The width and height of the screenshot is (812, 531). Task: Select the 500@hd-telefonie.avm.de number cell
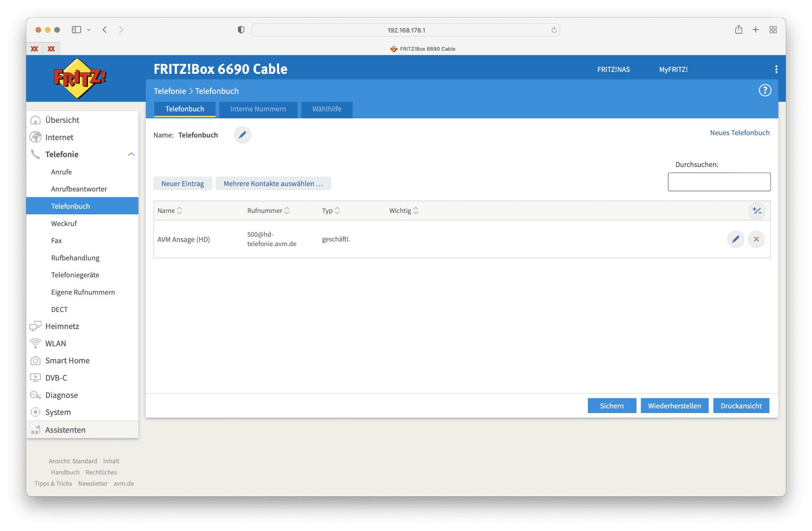(x=272, y=239)
